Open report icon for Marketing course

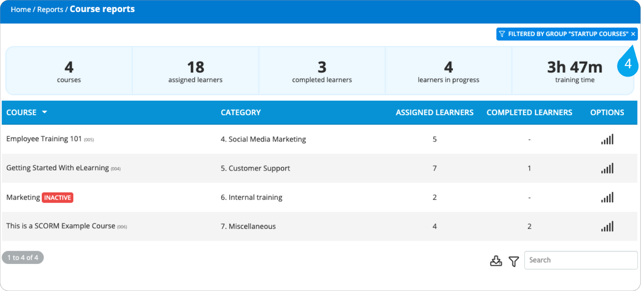pos(607,197)
